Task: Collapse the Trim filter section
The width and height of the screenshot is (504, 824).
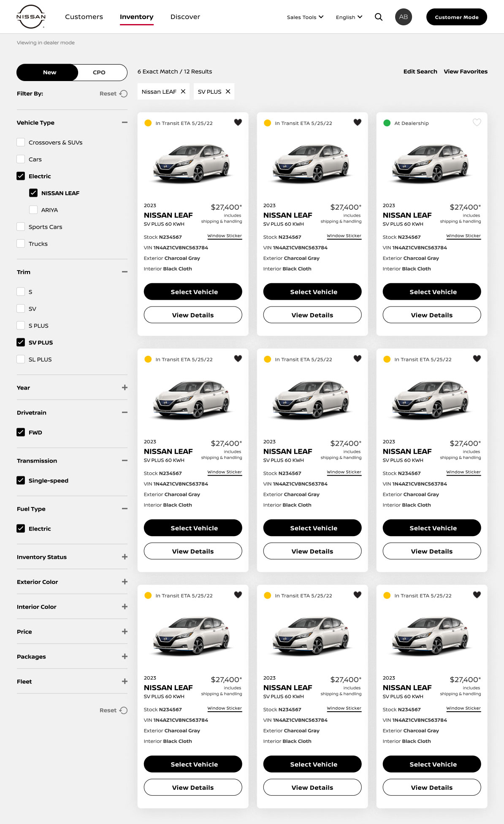Action: click(x=125, y=272)
